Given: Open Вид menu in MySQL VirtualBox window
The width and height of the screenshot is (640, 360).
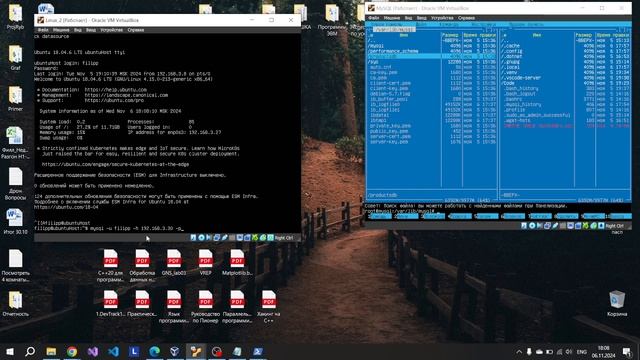Looking at the screenshot, I should click(408, 18).
